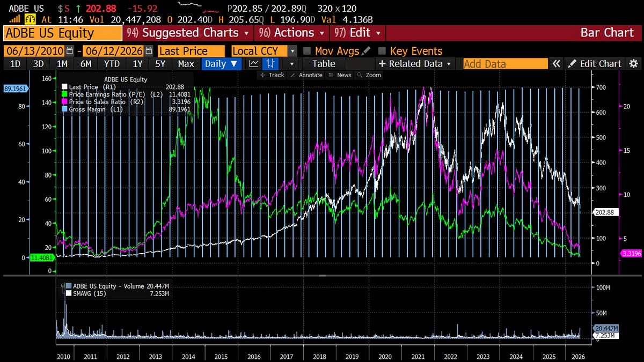Image resolution: width=644 pixels, height=362 pixels.
Task: Expand chart type dropdown arrow
Action: tap(291, 64)
